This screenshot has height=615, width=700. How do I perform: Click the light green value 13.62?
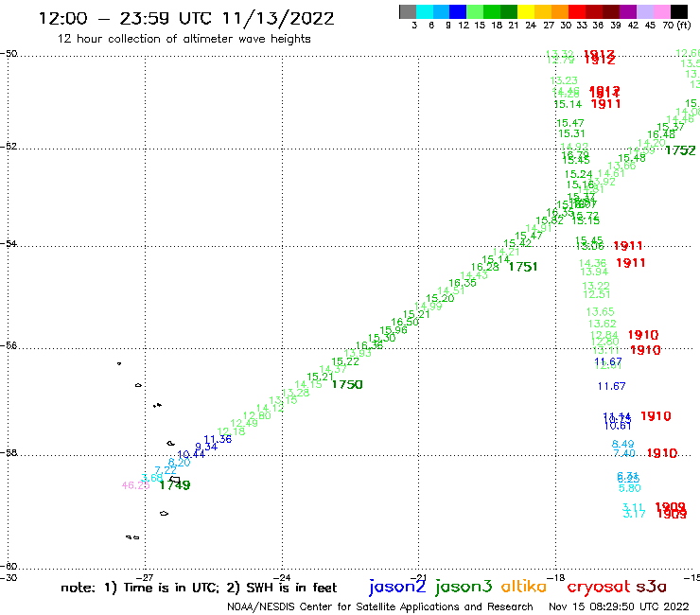click(603, 324)
